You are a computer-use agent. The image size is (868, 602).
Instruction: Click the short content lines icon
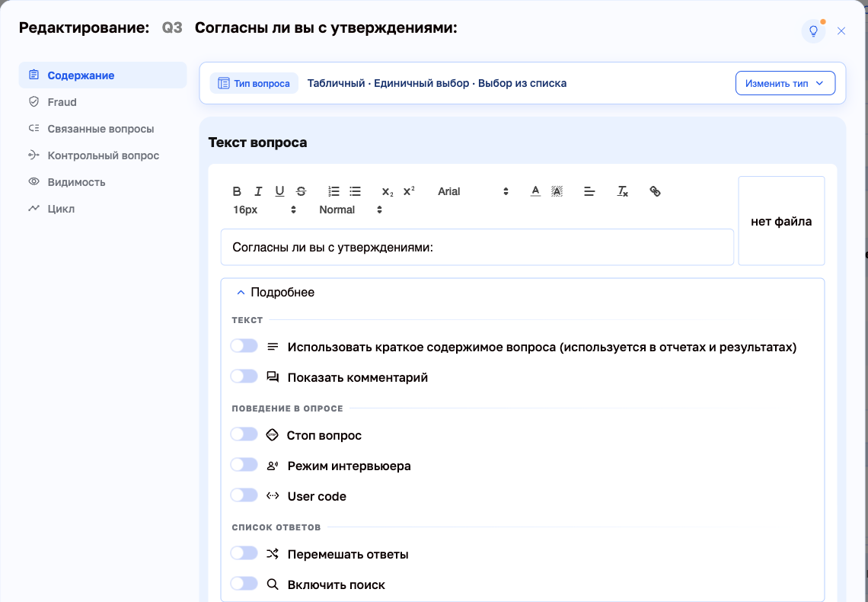click(x=273, y=347)
